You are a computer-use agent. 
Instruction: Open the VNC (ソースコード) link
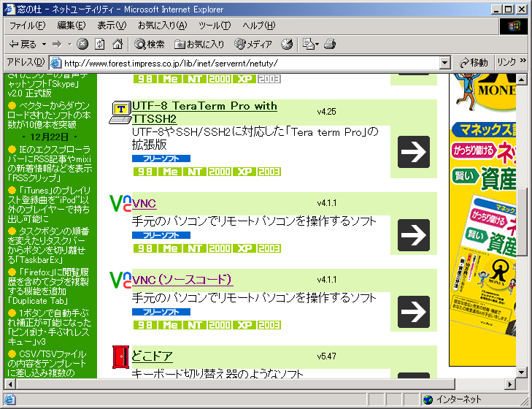pyautogui.click(x=182, y=280)
